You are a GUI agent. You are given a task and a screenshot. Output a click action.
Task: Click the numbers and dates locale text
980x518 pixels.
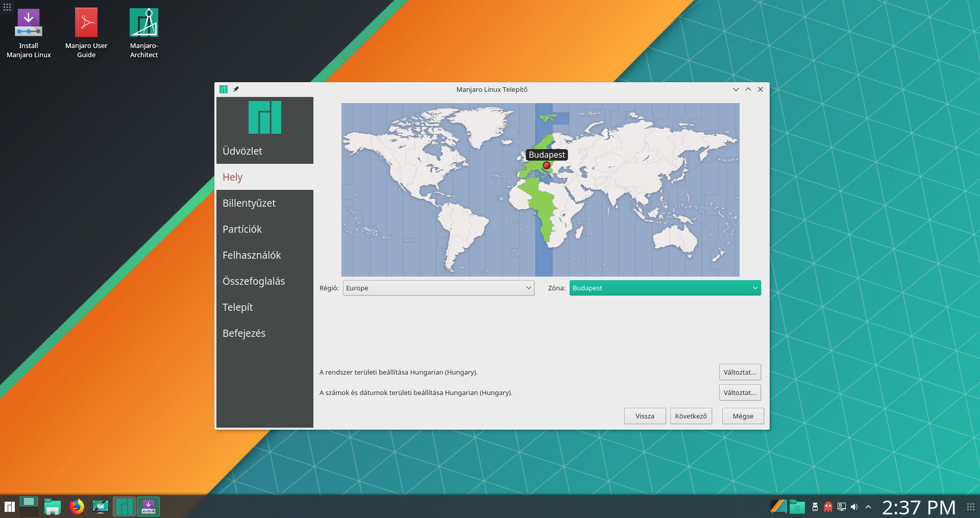(416, 392)
